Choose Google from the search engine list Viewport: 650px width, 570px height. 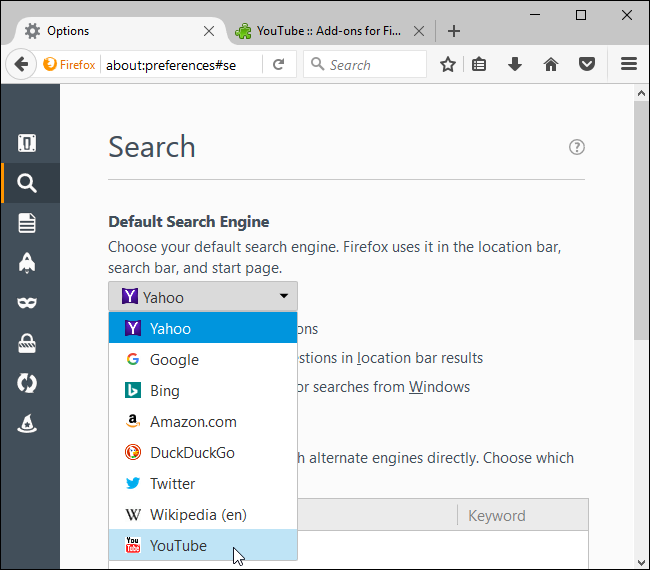[x=174, y=360]
